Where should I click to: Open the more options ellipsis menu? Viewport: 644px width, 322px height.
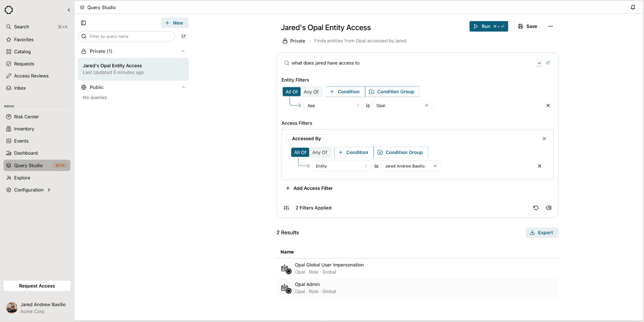pos(550,26)
